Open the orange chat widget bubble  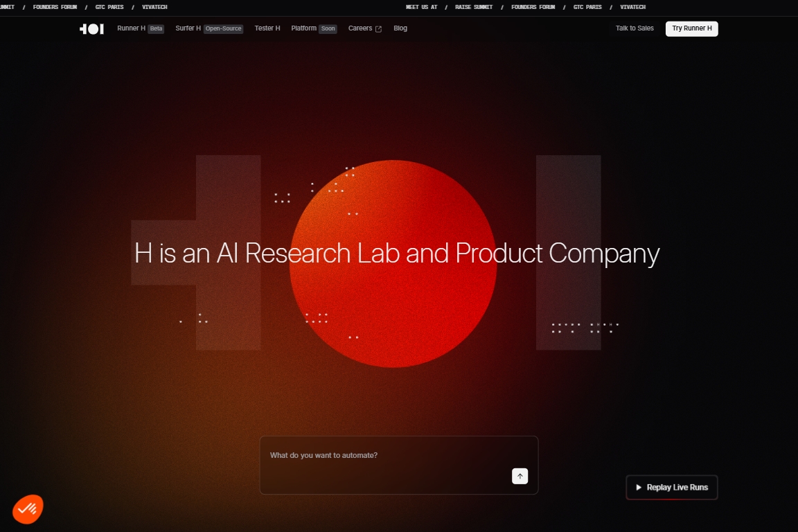[x=28, y=509]
